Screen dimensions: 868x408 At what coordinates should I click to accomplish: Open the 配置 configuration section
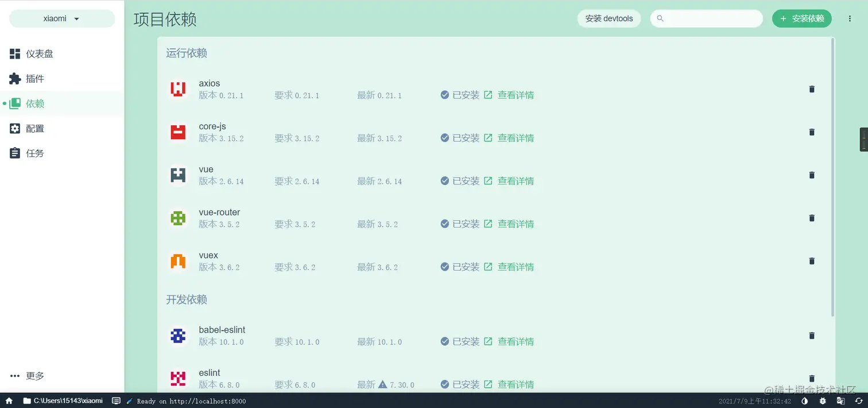pyautogui.click(x=62, y=128)
